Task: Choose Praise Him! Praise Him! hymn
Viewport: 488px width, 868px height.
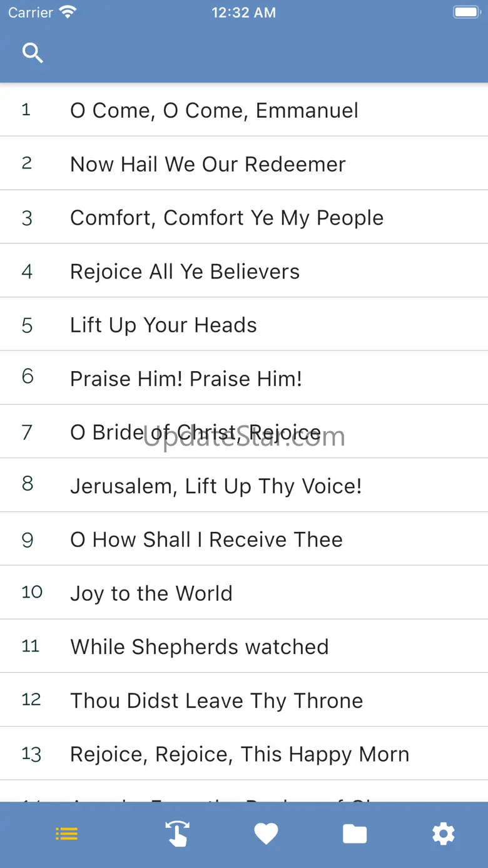Action: coord(186,379)
